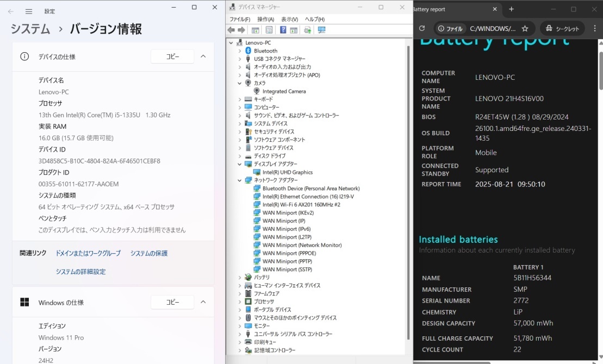Viewport: 603px width, 364px height.
Task: Click the browser address bar C:/WINDOWS path
Action: pyautogui.click(x=493, y=28)
